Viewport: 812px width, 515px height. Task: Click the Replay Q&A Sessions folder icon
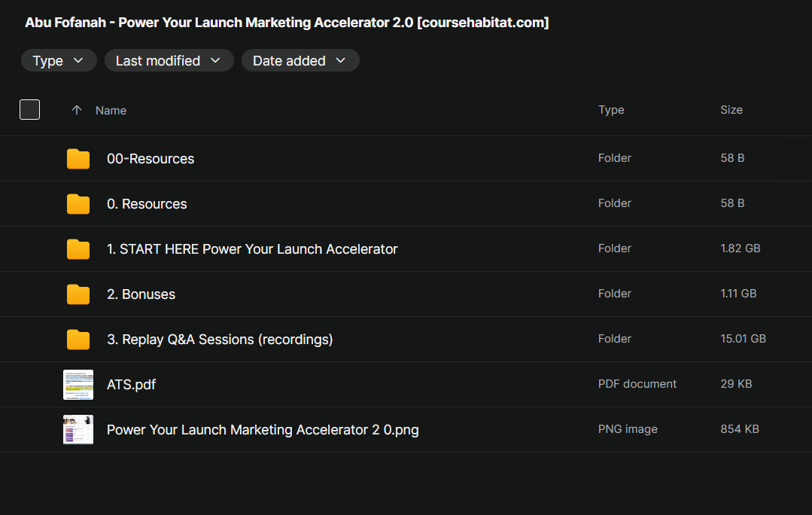[78, 340]
